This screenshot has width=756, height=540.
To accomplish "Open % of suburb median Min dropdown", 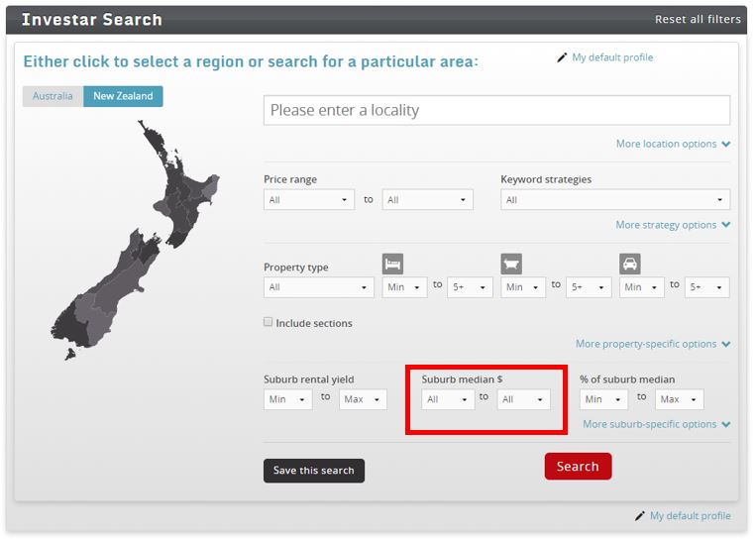I will pyautogui.click(x=603, y=399).
